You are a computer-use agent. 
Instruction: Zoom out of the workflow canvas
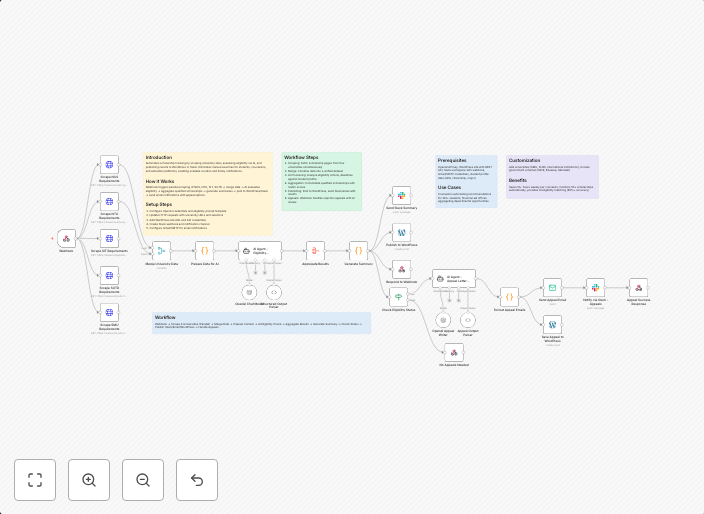(143, 480)
